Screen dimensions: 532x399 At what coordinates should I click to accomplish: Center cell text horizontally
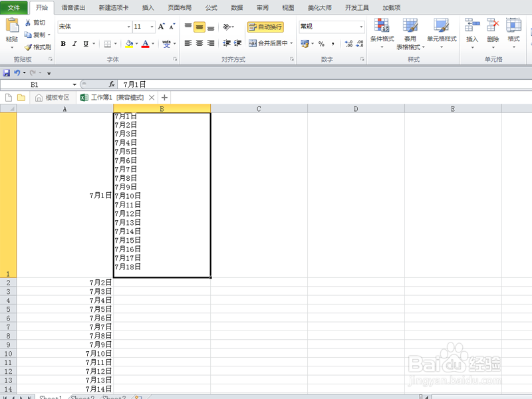coord(199,43)
